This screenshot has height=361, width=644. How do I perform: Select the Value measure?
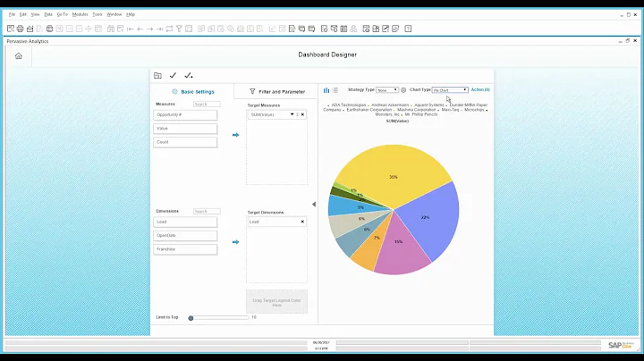coord(185,129)
